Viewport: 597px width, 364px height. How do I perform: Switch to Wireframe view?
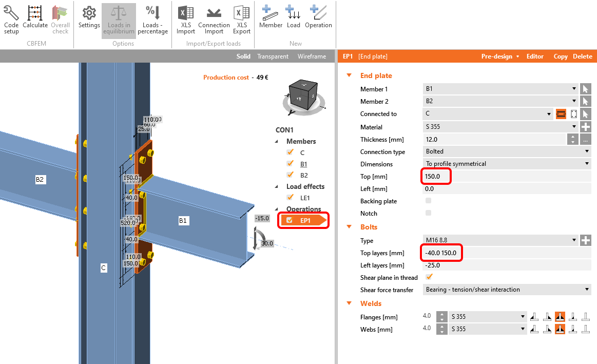(x=312, y=56)
